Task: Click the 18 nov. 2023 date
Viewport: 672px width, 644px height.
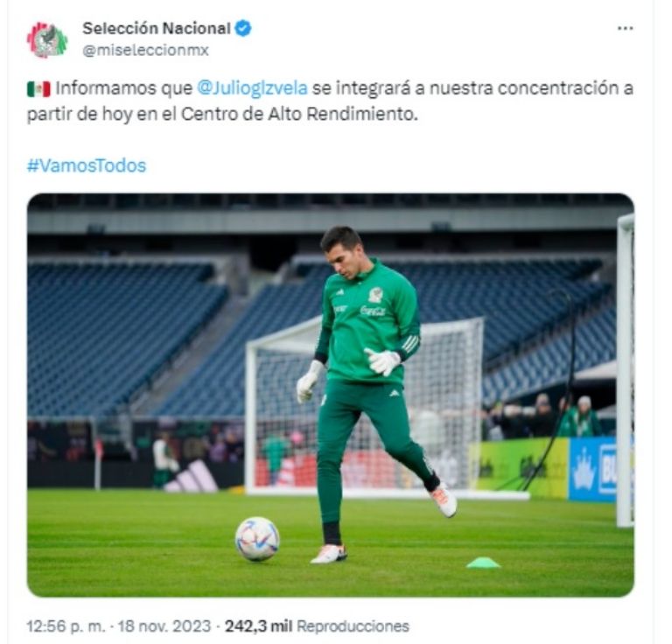Action: click(164, 626)
